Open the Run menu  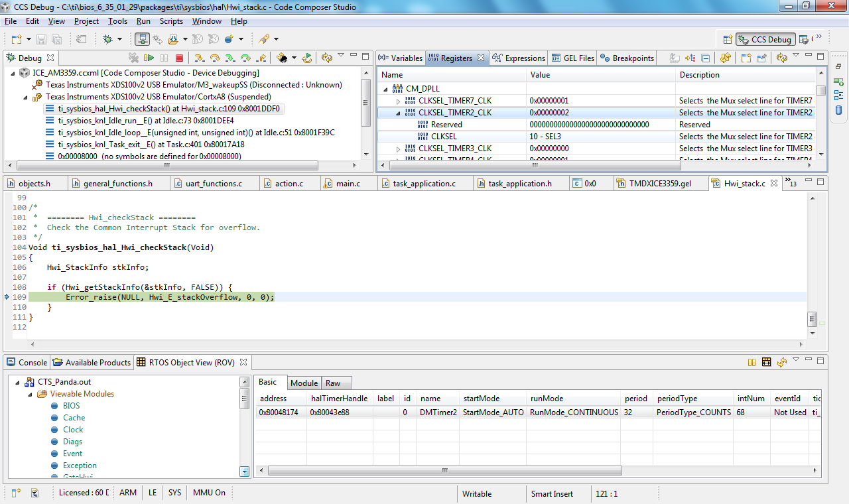point(143,21)
